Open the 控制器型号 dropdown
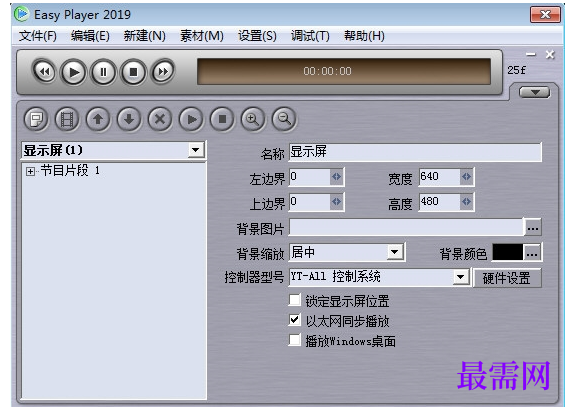Viewport: 569px width, 407px height. 460,277
